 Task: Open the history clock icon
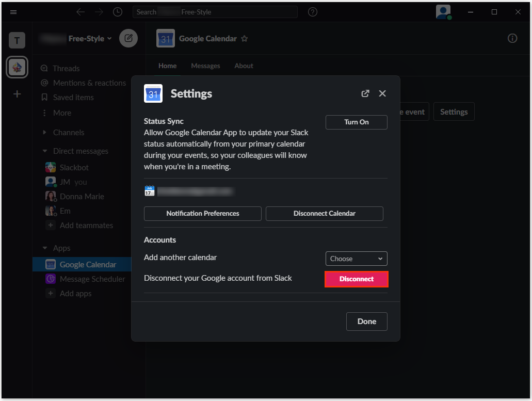click(118, 12)
